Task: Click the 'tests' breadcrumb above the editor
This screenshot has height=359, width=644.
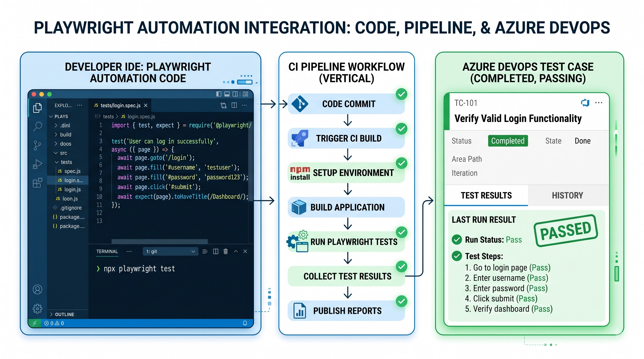Action: (108, 117)
